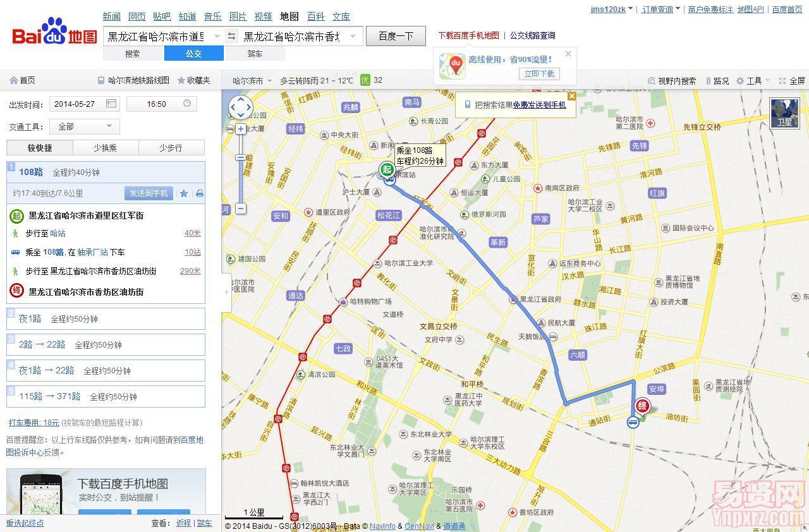The height and width of the screenshot is (532, 809).
Task: Close the offline download promo bubble
Action: pyautogui.click(x=568, y=54)
